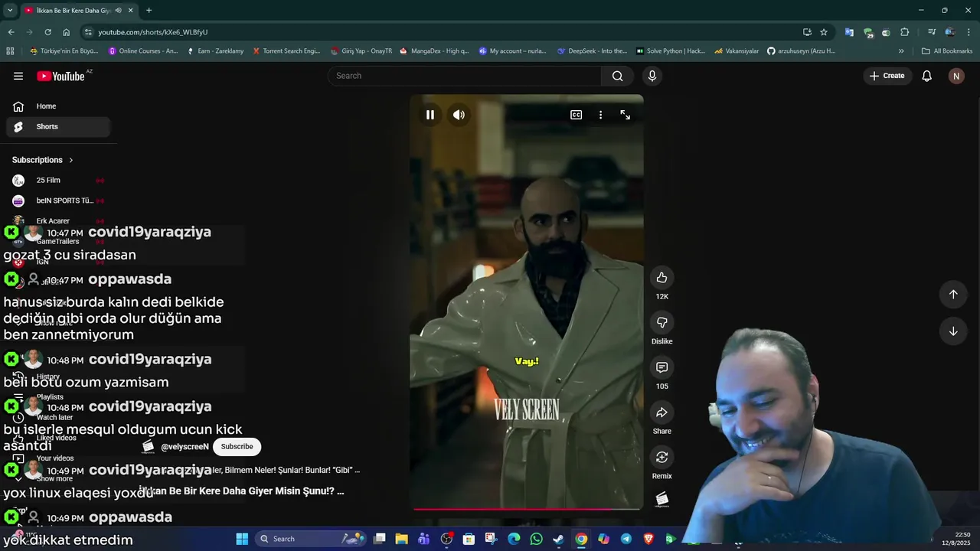Enter fullscreen for the Short
This screenshot has height=551, width=980.
coord(626,115)
